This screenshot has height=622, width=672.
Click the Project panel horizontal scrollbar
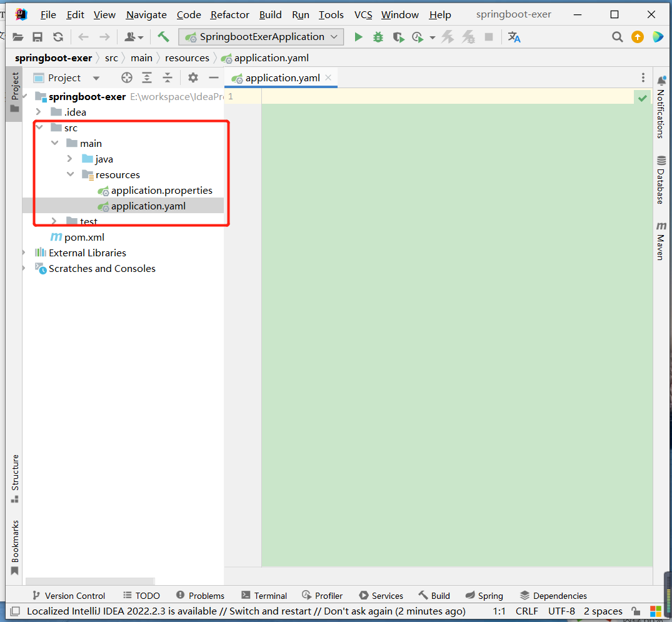click(90, 581)
